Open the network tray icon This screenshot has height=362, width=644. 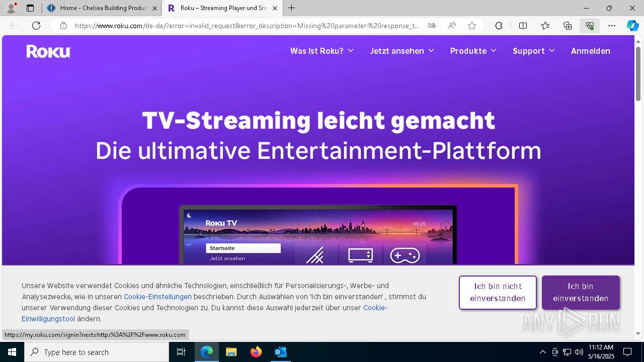(x=567, y=352)
